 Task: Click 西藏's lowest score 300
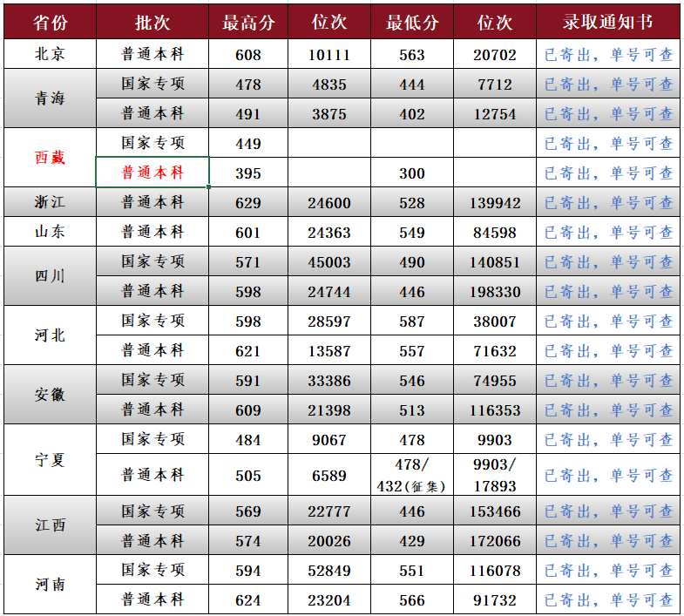(412, 173)
